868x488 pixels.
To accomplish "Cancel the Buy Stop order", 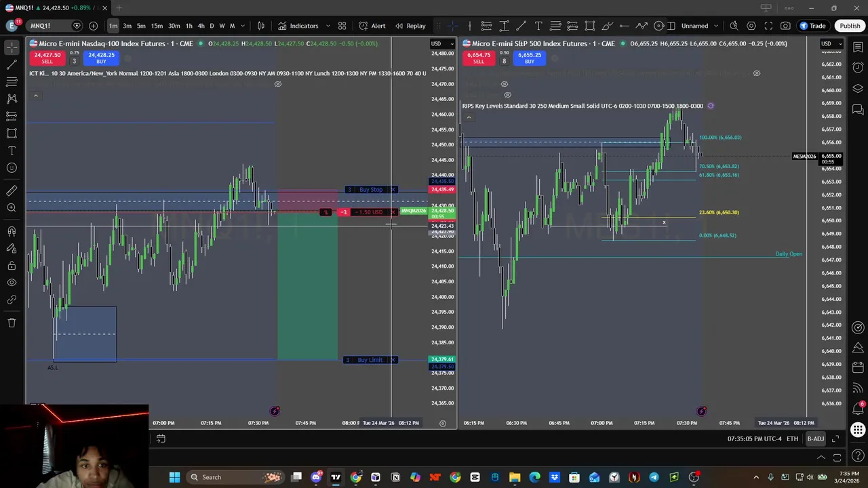I will (x=393, y=190).
